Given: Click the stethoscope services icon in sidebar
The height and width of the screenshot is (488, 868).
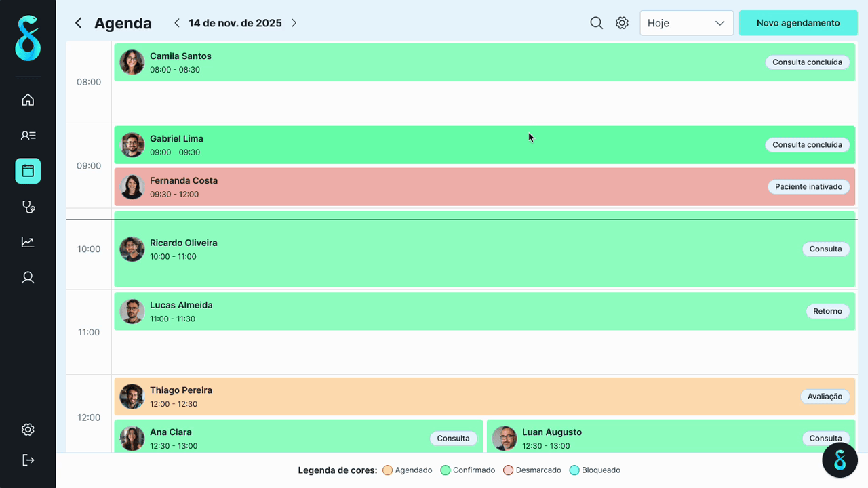Looking at the screenshot, I should (27, 207).
